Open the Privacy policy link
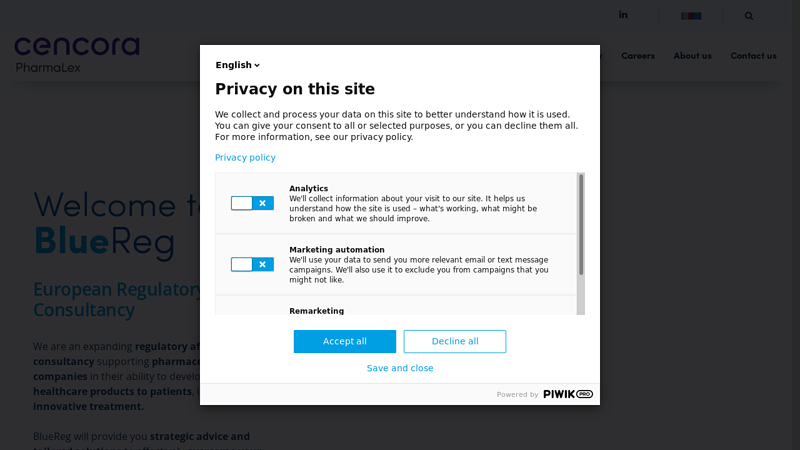The image size is (800, 450). pyautogui.click(x=245, y=157)
